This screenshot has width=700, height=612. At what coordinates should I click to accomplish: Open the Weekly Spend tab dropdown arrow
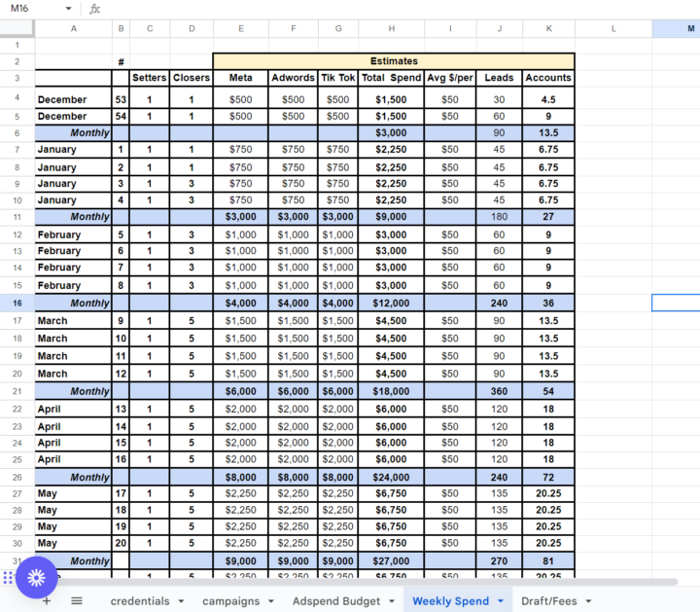(x=501, y=601)
